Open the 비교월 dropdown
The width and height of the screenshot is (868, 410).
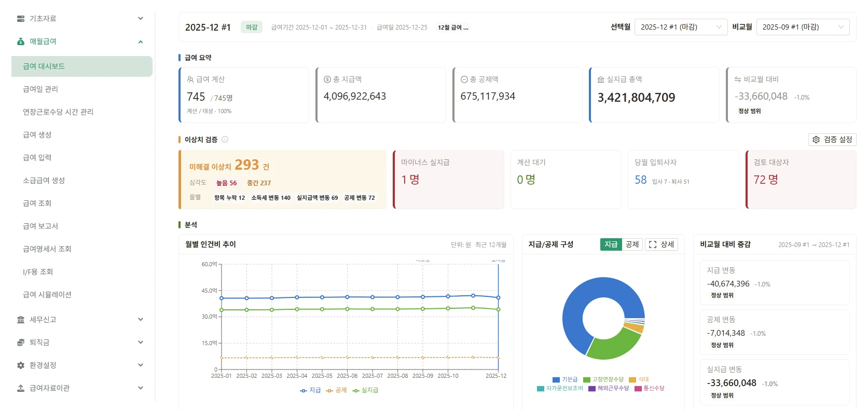click(x=803, y=27)
